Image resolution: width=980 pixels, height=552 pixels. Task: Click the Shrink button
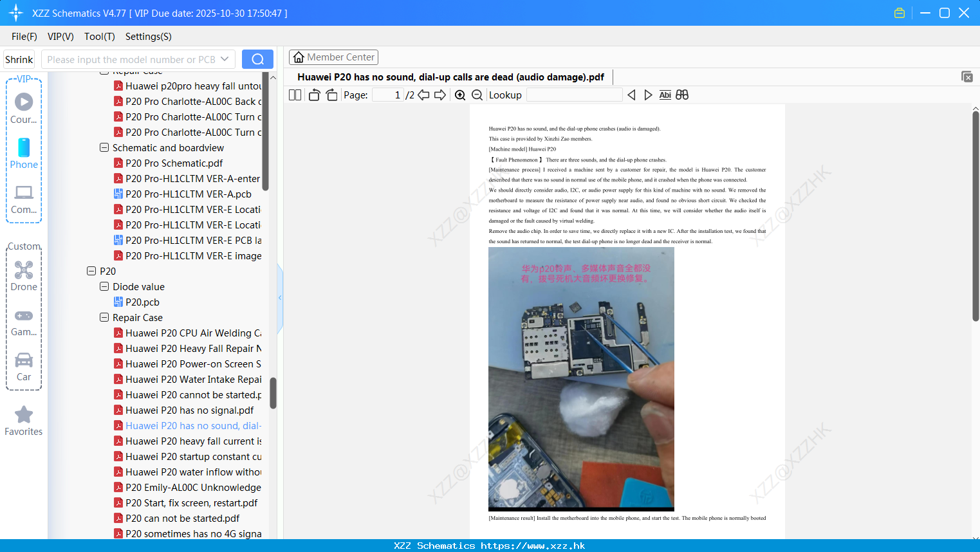click(x=19, y=59)
